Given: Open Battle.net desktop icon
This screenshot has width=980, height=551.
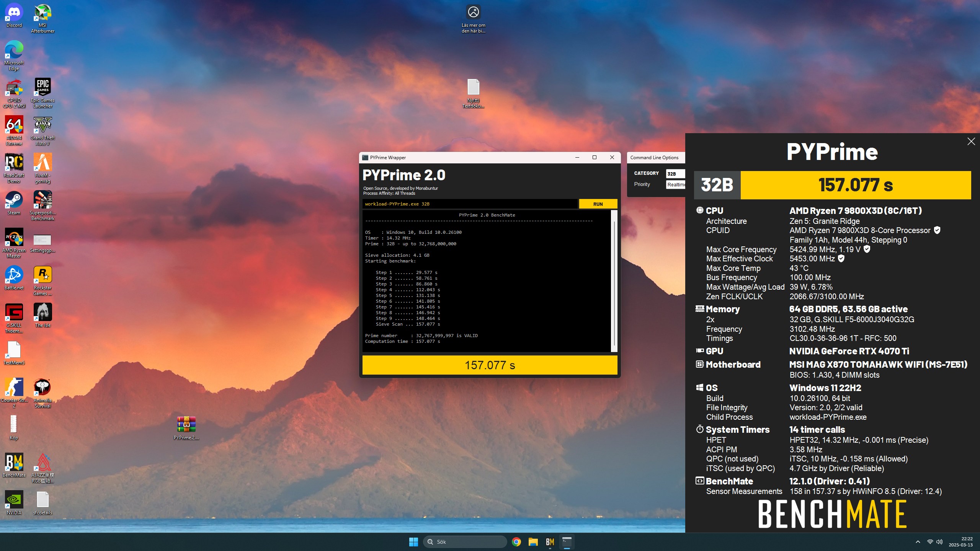Looking at the screenshot, I should [14, 279].
